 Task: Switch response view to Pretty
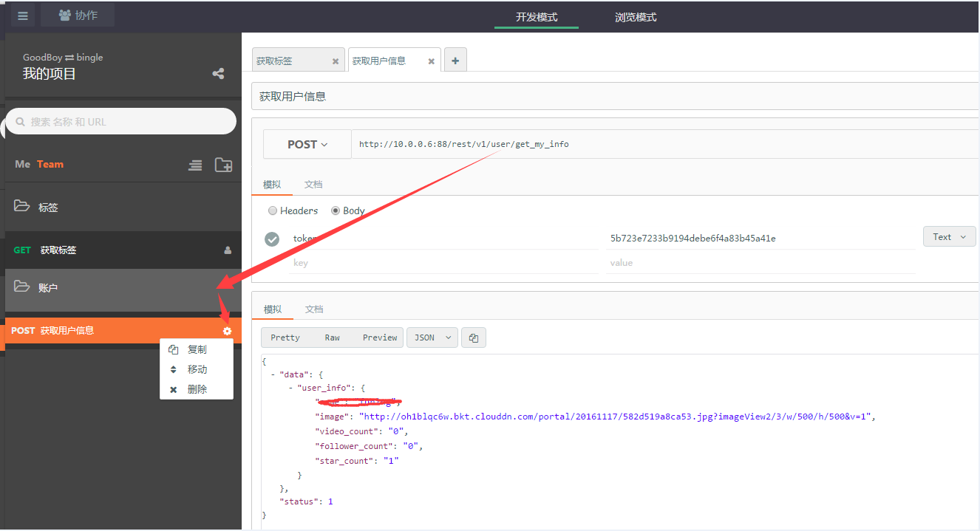tap(285, 338)
